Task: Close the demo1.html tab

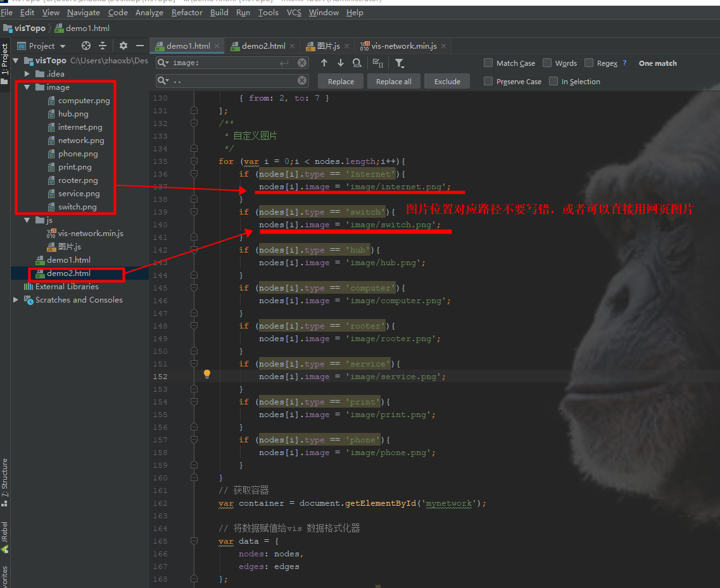Action: coord(217,46)
